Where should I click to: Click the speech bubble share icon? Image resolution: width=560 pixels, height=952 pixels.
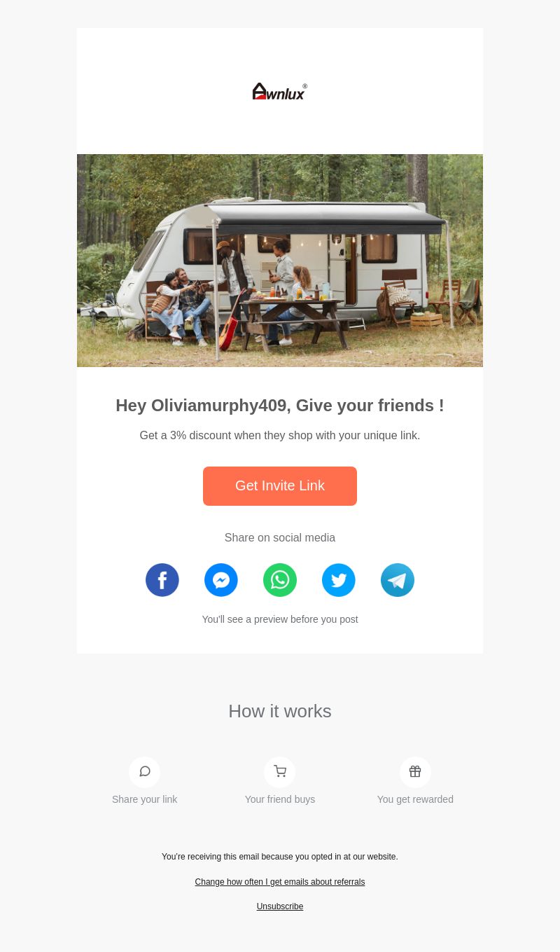[145, 772]
